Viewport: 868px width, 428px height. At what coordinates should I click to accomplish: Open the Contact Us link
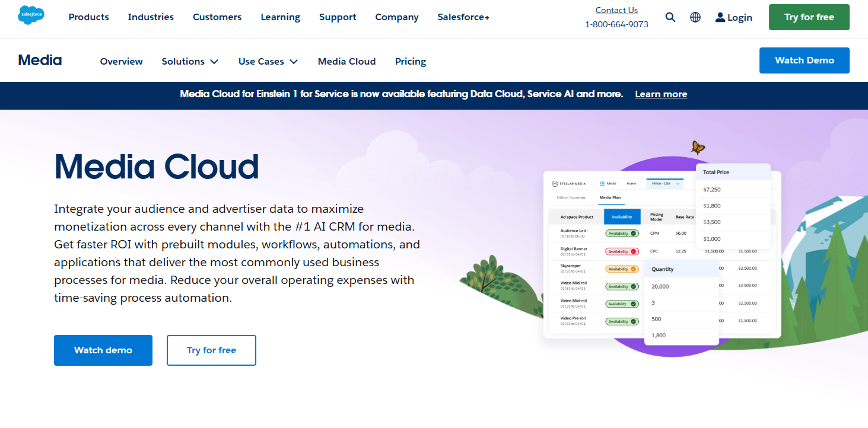(616, 9)
